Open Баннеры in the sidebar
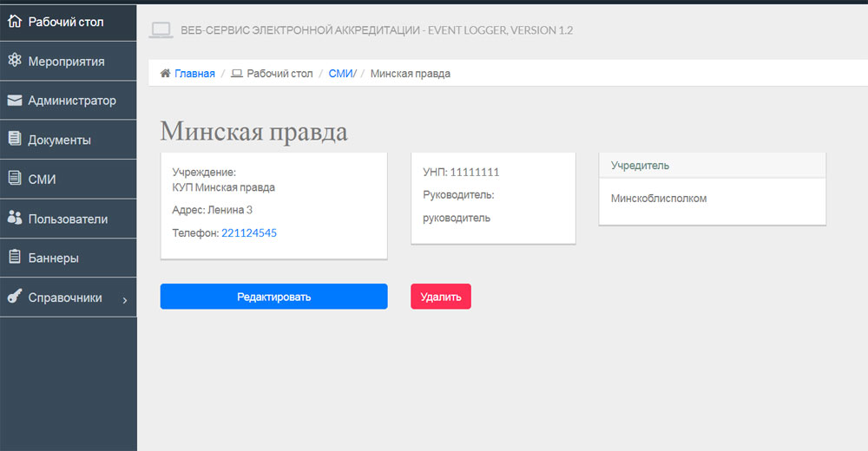Viewport: 868px width, 451px height. coord(68,258)
